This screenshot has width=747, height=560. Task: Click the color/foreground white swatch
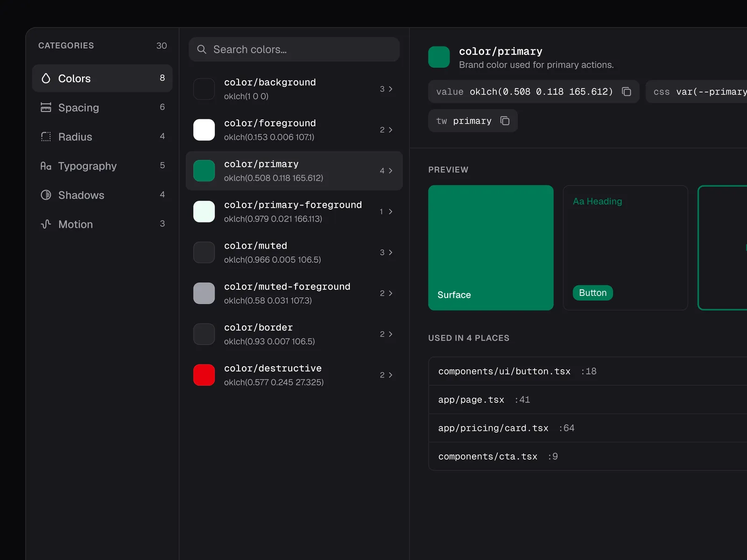click(x=204, y=130)
